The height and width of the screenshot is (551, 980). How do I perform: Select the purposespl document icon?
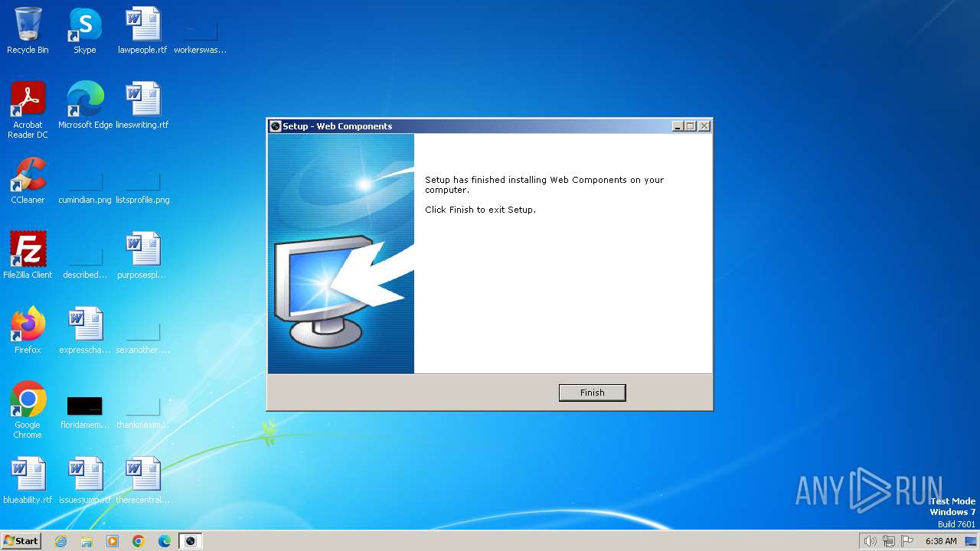(x=142, y=256)
